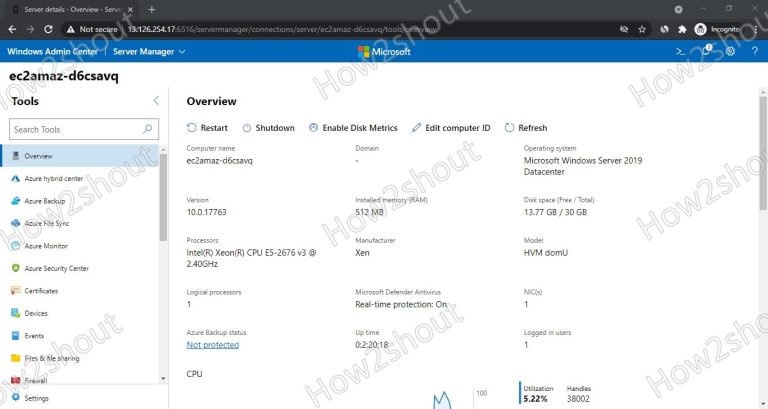Select the Devices tool icon
This screenshot has width=768, height=409.
tap(16, 313)
